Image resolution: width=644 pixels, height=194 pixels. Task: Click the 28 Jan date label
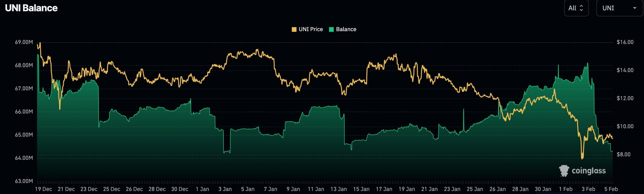520,189
